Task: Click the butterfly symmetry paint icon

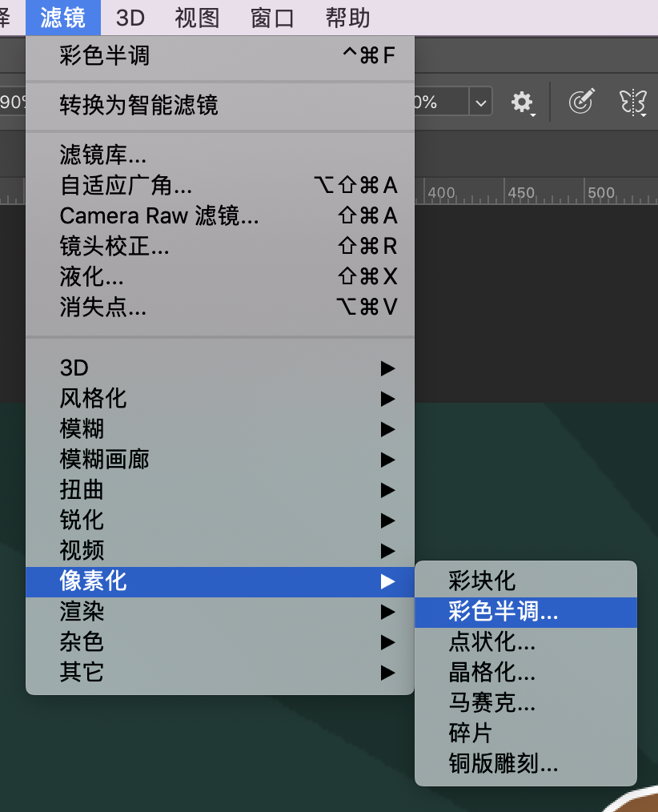Action: pos(632,102)
